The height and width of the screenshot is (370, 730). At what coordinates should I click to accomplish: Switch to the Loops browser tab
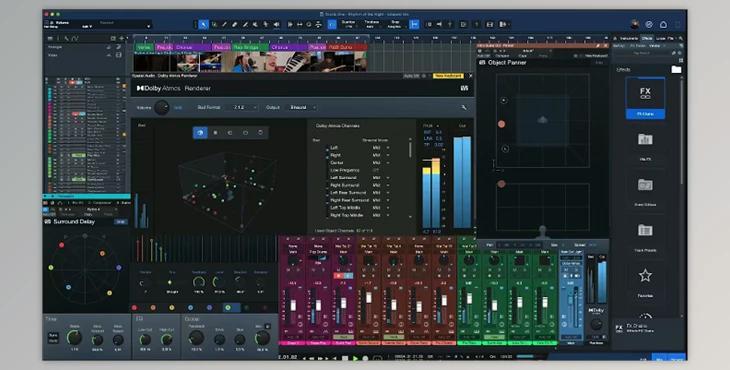[661, 38]
